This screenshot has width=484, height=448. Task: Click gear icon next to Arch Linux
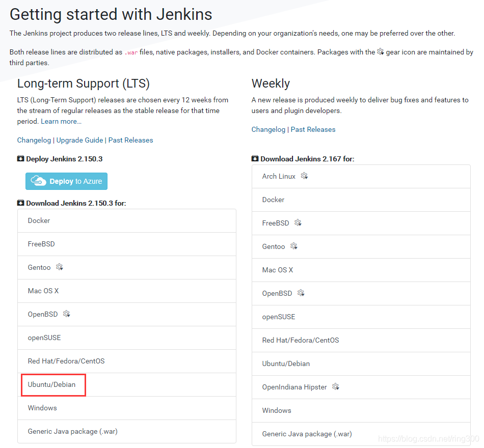point(304,176)
